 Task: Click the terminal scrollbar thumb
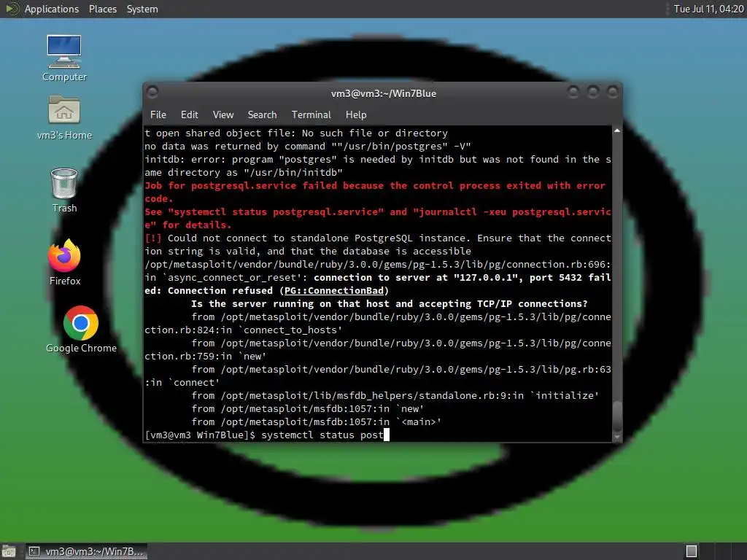tap(617, 416)
